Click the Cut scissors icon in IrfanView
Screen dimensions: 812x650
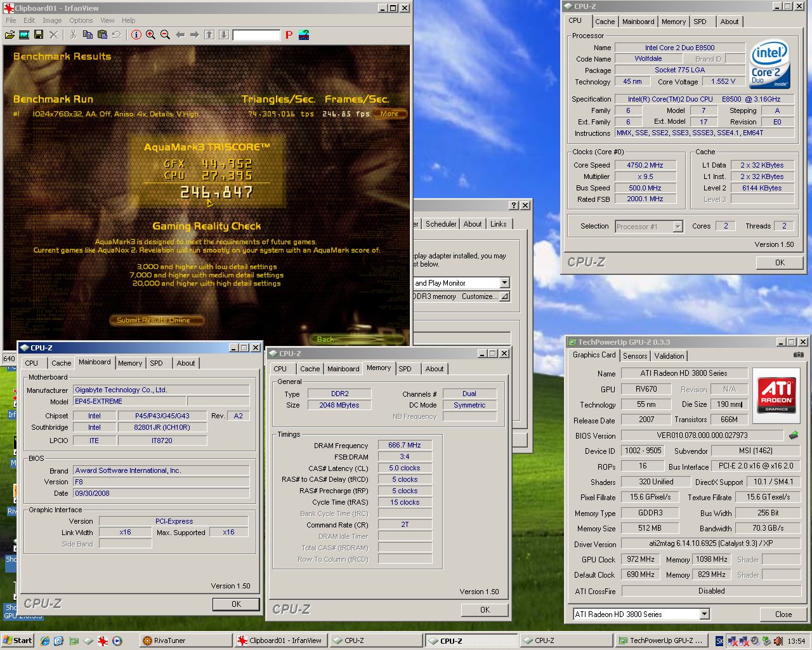click(x=73, y=35)
